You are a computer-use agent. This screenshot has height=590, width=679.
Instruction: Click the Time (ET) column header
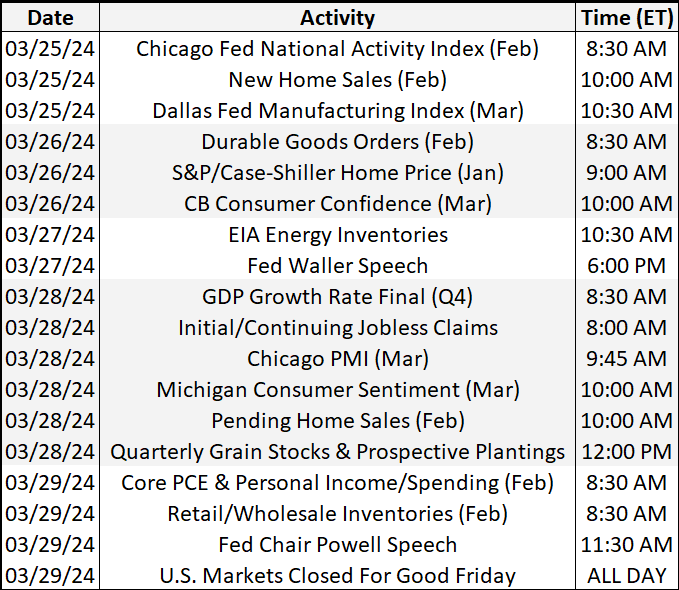(627, 18)
